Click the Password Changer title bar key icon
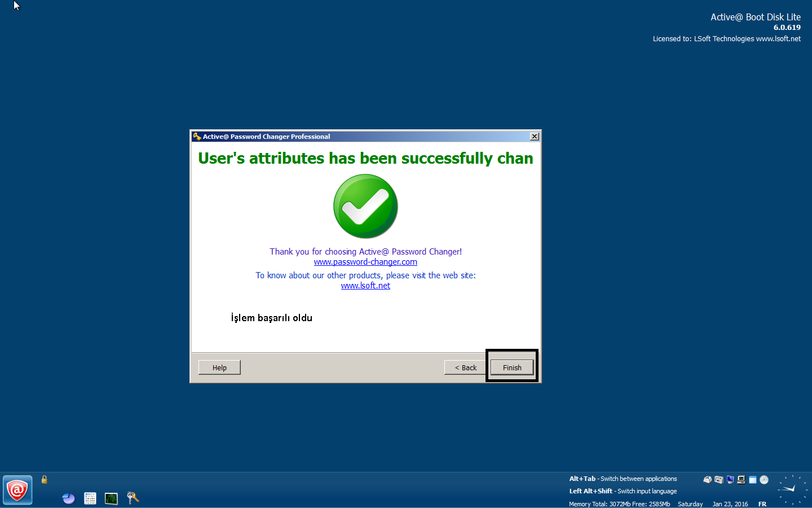 point(197,137)
